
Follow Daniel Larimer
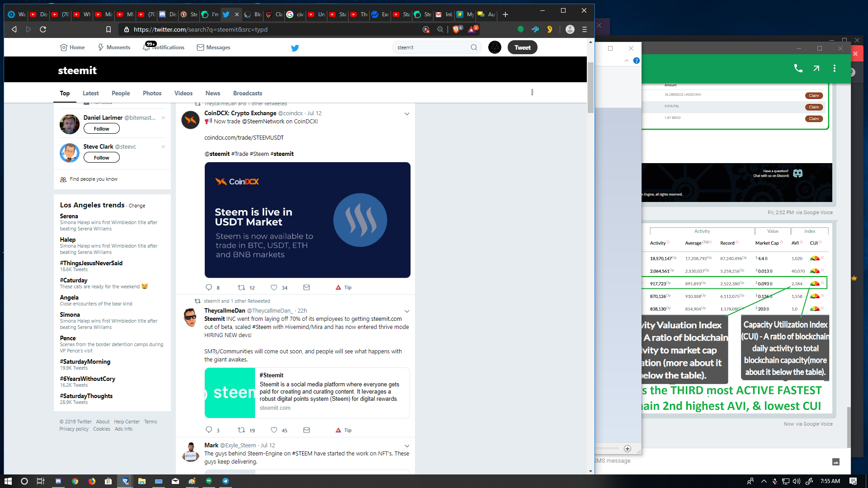[102, 129]
